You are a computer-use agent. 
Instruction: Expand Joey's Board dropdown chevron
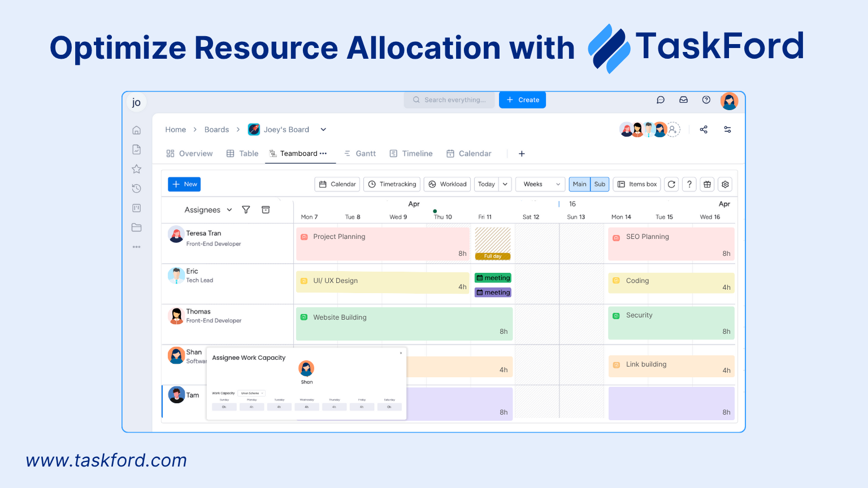pyautogui.click(x=323, y=129)
